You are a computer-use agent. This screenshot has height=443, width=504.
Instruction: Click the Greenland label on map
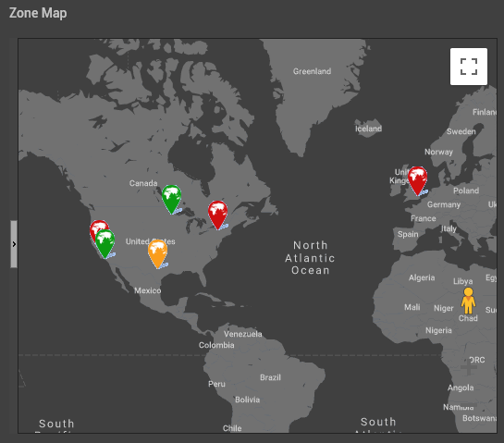(x=312, y=71)
